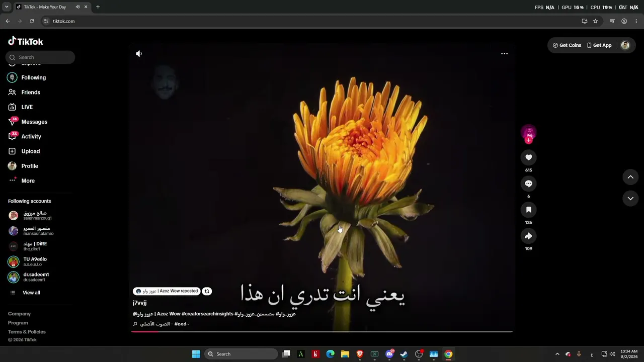Reload the TikTok page
644x362 pixels.
pos(32,21)
